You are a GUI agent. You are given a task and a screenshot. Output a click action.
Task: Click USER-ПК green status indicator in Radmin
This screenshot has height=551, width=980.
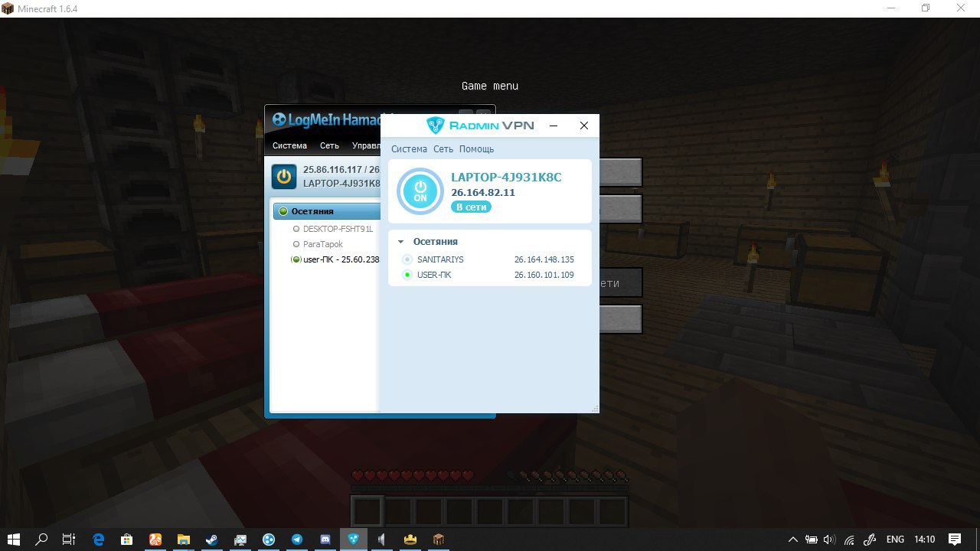[407, 275]
